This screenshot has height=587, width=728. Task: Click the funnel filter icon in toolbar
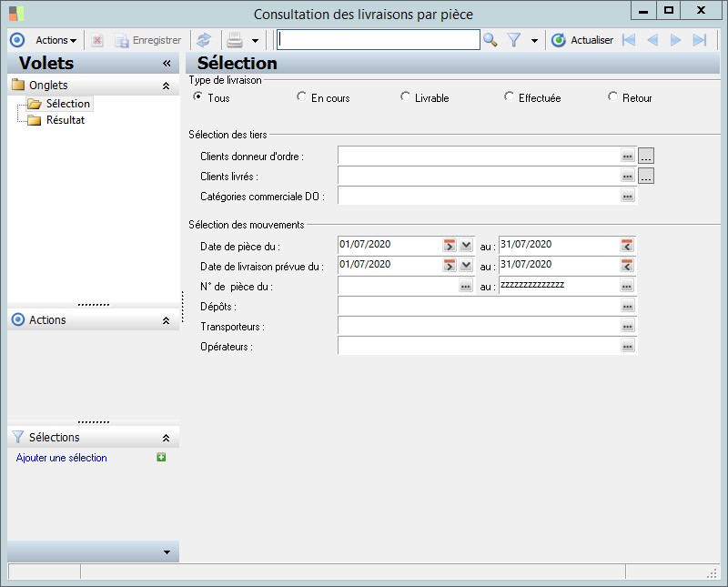[514, 40]
